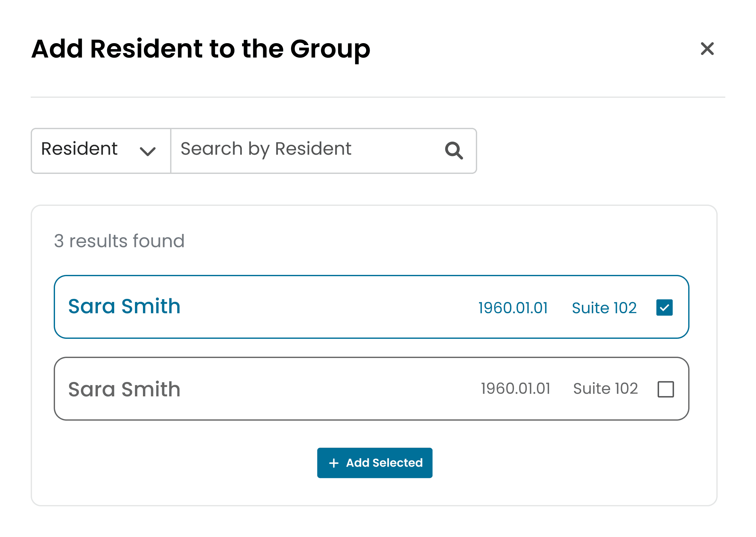
Task: Click the 3 results found label
Action: pos(119,241)
